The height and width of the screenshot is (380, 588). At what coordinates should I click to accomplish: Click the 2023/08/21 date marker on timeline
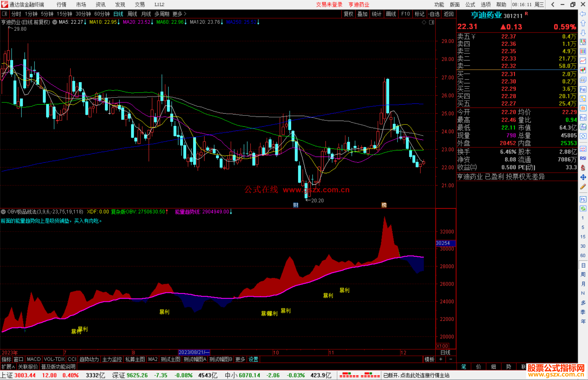[x=194, y=352]
